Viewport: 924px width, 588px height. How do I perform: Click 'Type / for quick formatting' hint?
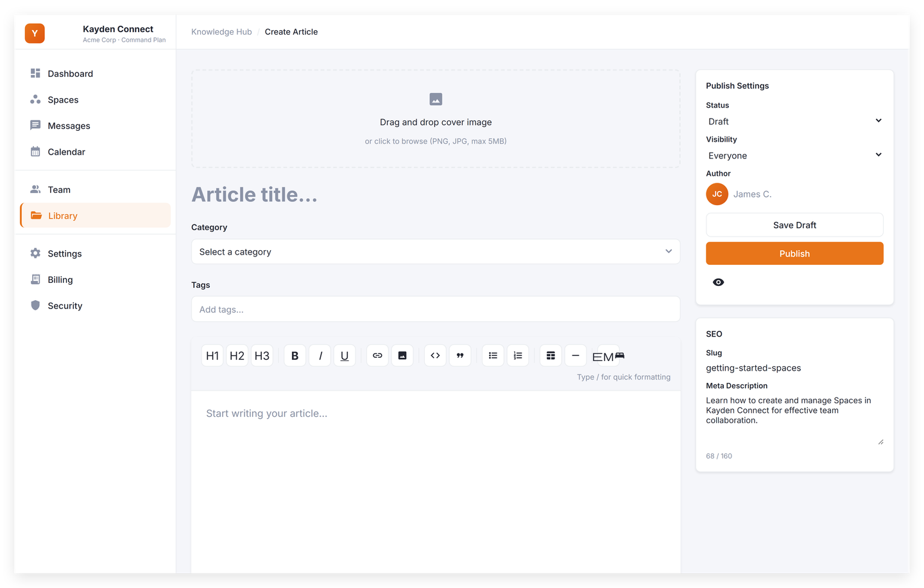tap(624, 377)
